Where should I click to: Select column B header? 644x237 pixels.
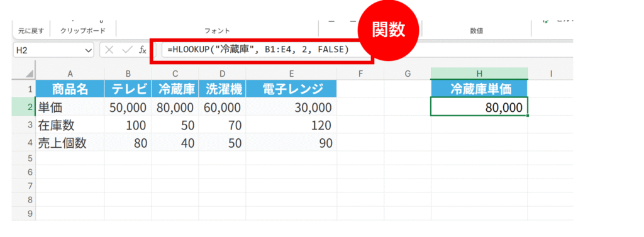pyautogui.click(x=128, y=74)
